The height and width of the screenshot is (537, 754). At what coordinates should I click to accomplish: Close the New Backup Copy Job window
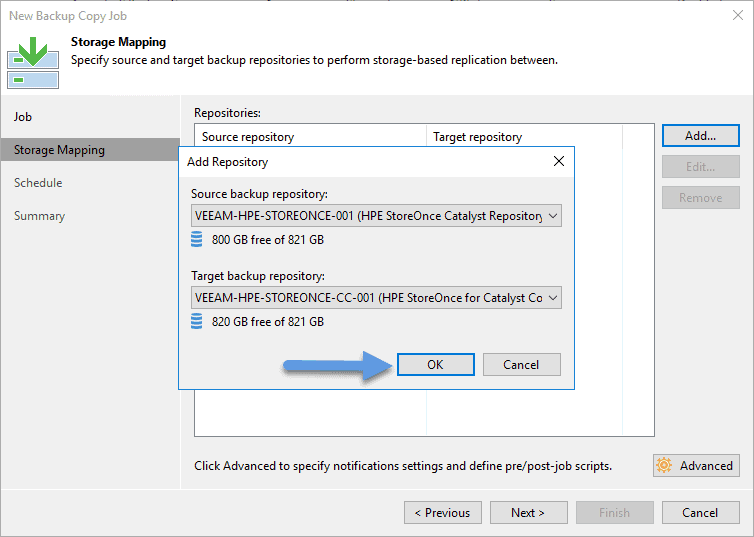(x=738, y=15)
